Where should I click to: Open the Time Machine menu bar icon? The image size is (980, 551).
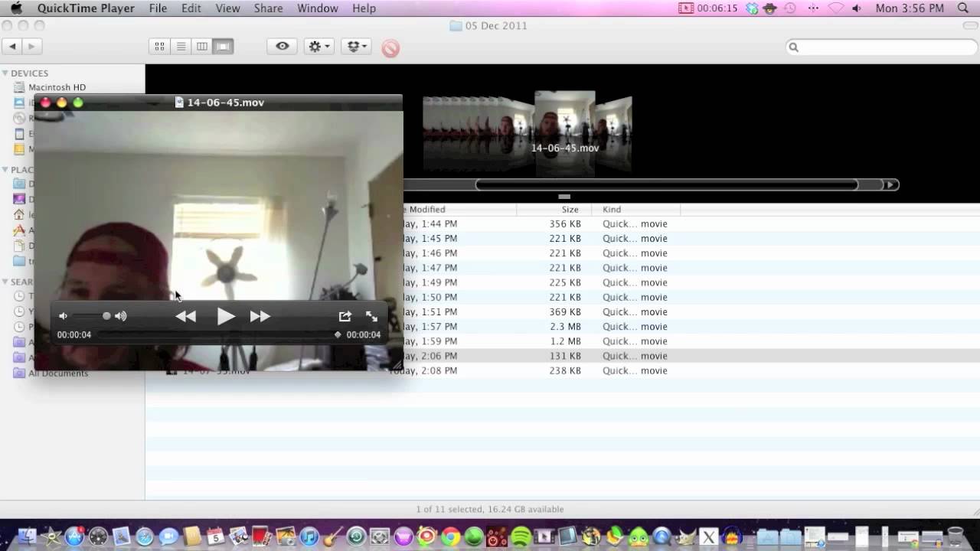[x=790, y=8]
